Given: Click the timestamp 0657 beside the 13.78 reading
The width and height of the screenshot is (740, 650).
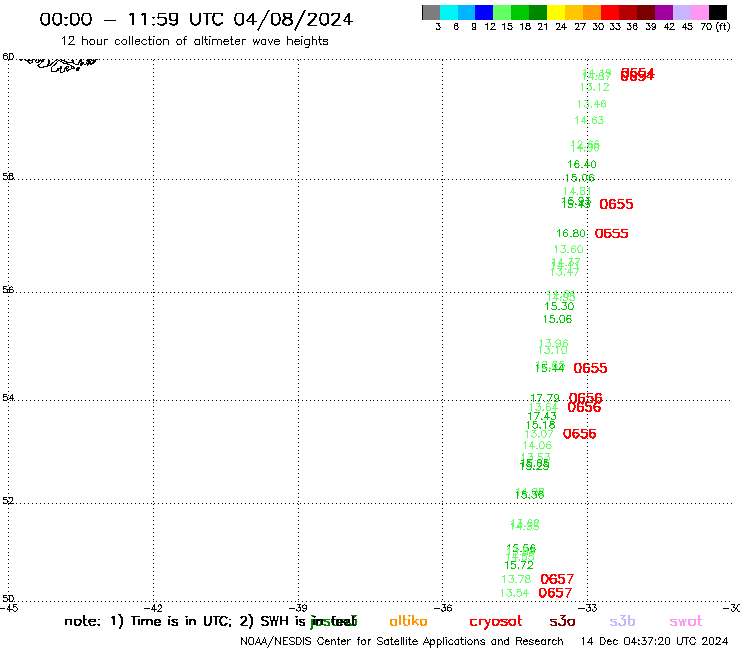Looking at the screenshot, I should click(x=557, y=579).
